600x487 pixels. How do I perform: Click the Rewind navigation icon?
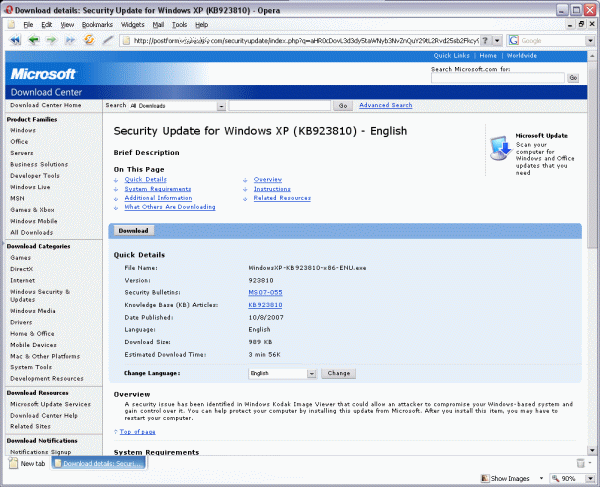15,40
